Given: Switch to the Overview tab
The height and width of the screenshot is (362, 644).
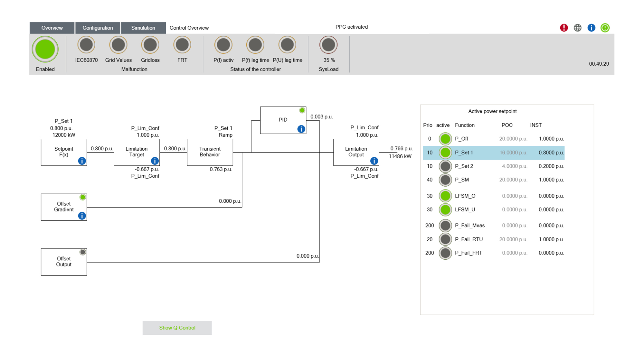Looking at the screenshot, I should coord(52,28).
